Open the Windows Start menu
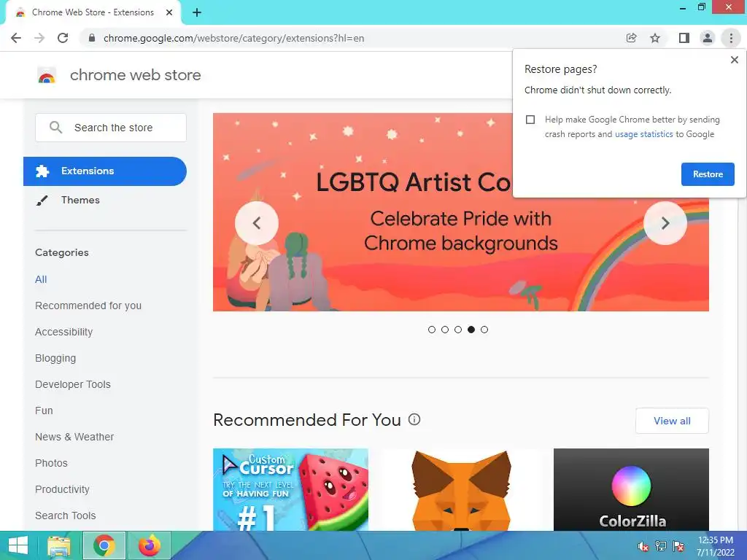 (18, 545)
